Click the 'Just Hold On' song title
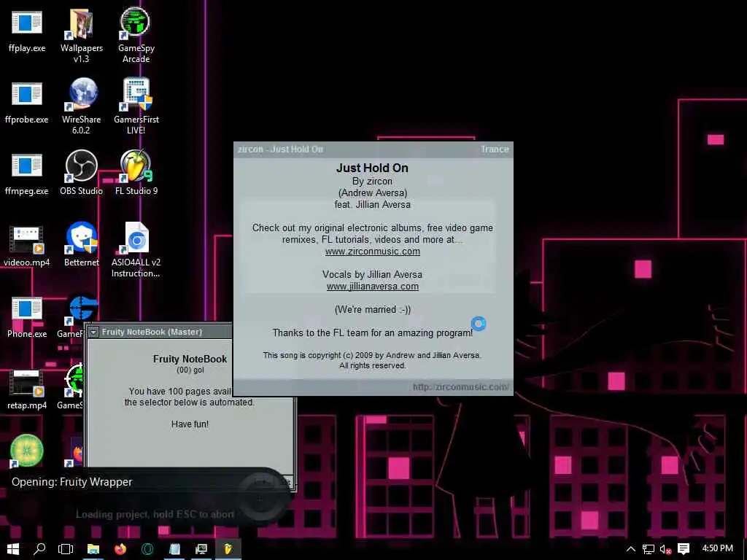This screenshot has height=560, width=747. tap(372, 168)
